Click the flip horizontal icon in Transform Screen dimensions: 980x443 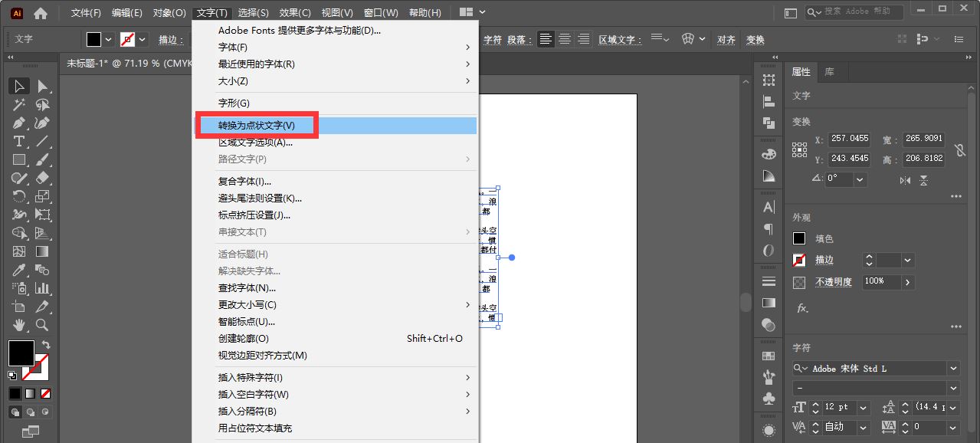(906, 180)
